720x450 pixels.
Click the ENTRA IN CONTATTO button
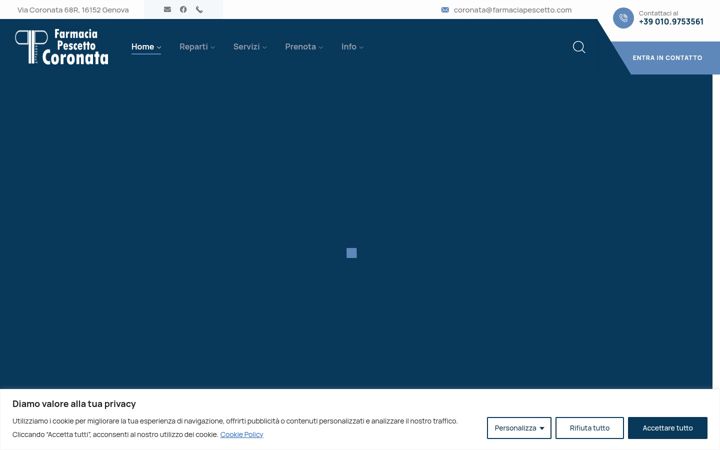pos(667,58)
